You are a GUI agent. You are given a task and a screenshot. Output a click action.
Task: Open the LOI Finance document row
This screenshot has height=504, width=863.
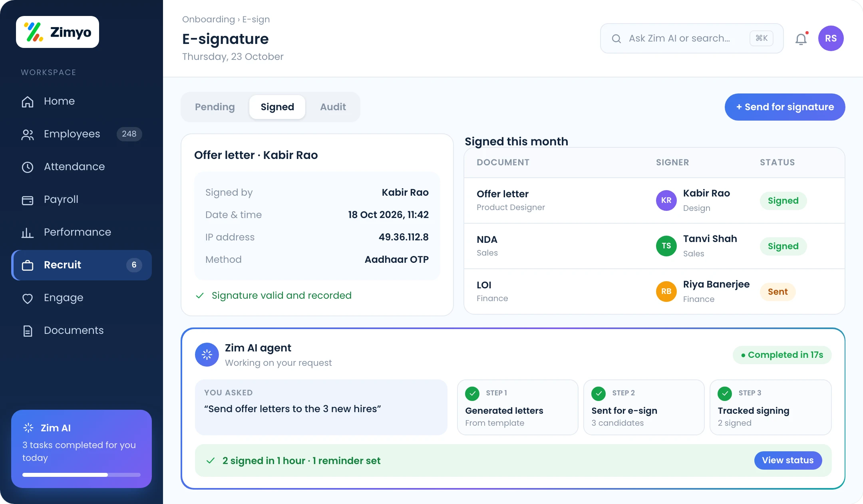[654, 292]
